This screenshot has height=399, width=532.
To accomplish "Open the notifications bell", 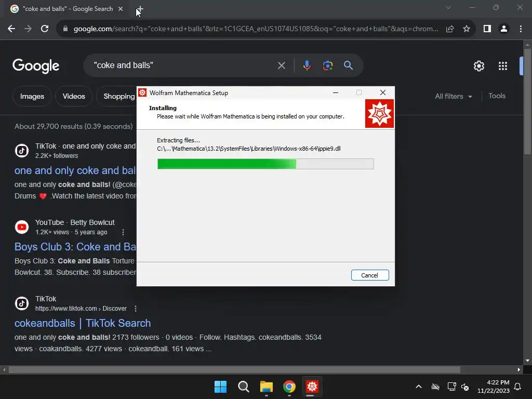I will [518, 387].
